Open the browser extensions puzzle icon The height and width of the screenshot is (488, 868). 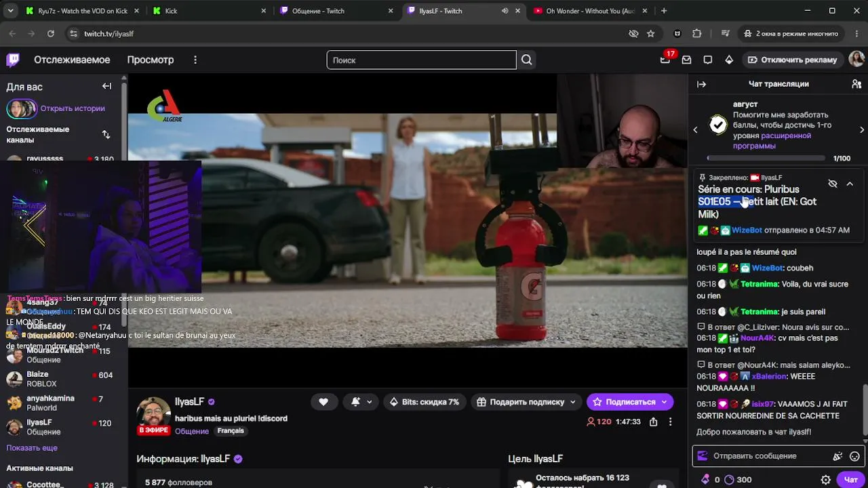(x=697, y=34)
